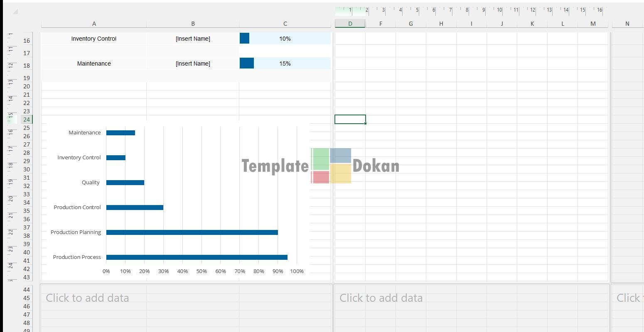The width and height of the screenshot is (644, 332).
Task: Click the highlighted column D header
Action: (350, 24)
